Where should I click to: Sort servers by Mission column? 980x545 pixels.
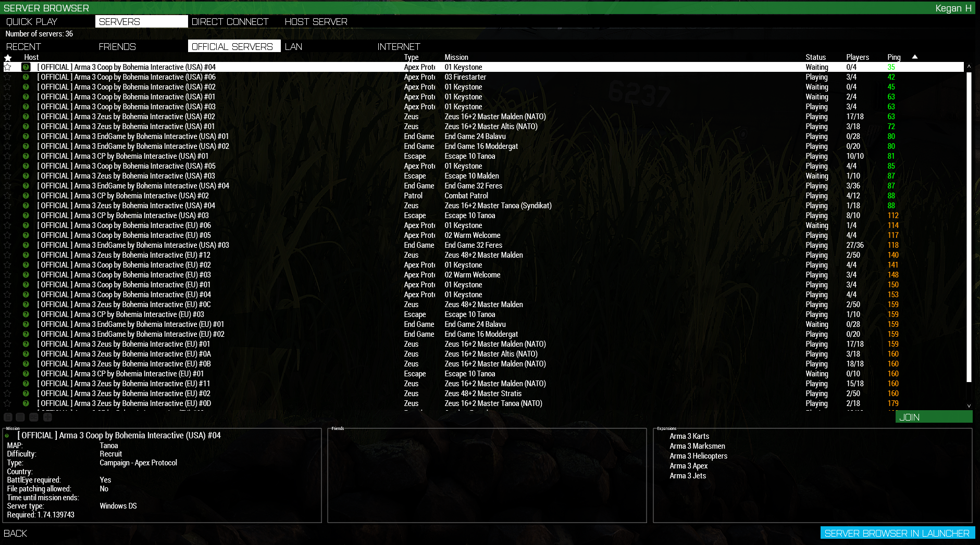pos(456,57)
